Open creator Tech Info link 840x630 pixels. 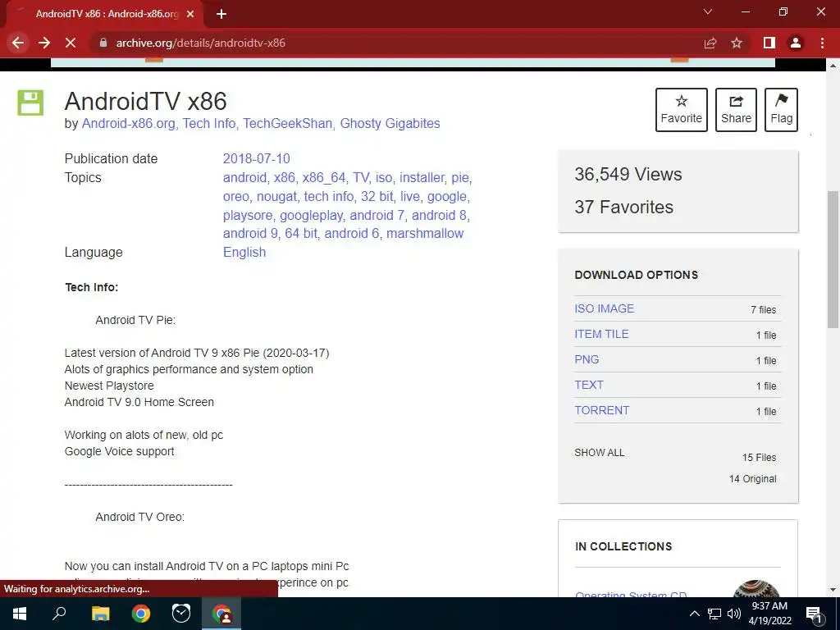point(209,124)
